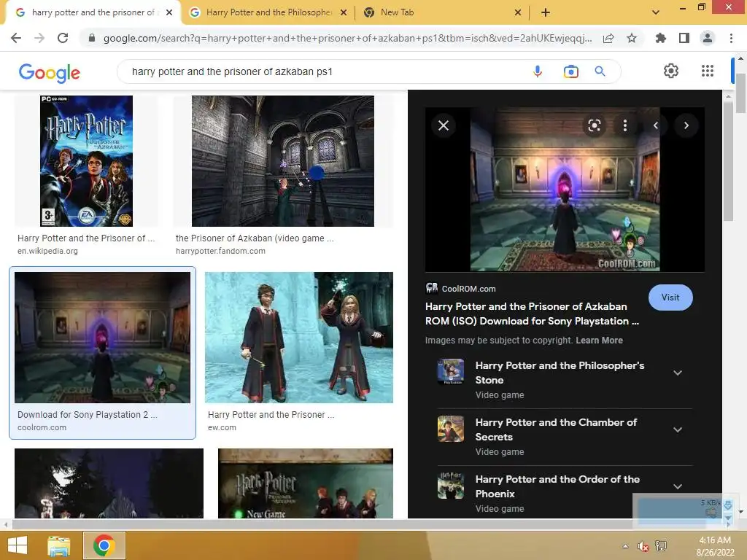Select the prisoner of azkaban search tab
The width and height of the screenshot is (747, 560).
[x=92, y=12]
